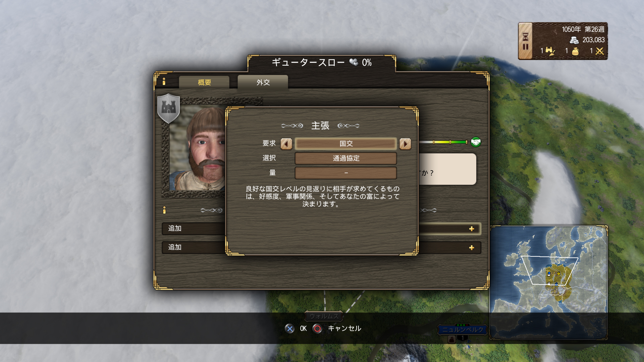Click the cross OK button icon
The height and width of the screenshot is (362, 644).
coord(290,328)
